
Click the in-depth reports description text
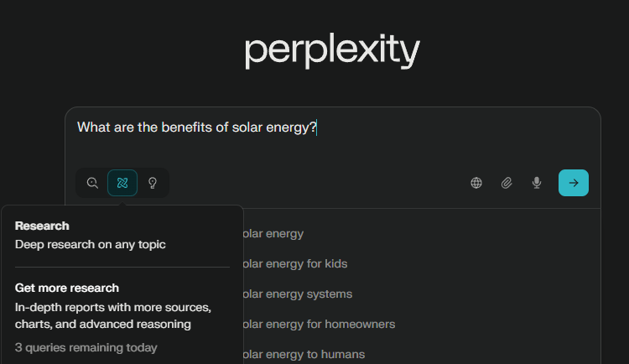click(x=113, y=315)
